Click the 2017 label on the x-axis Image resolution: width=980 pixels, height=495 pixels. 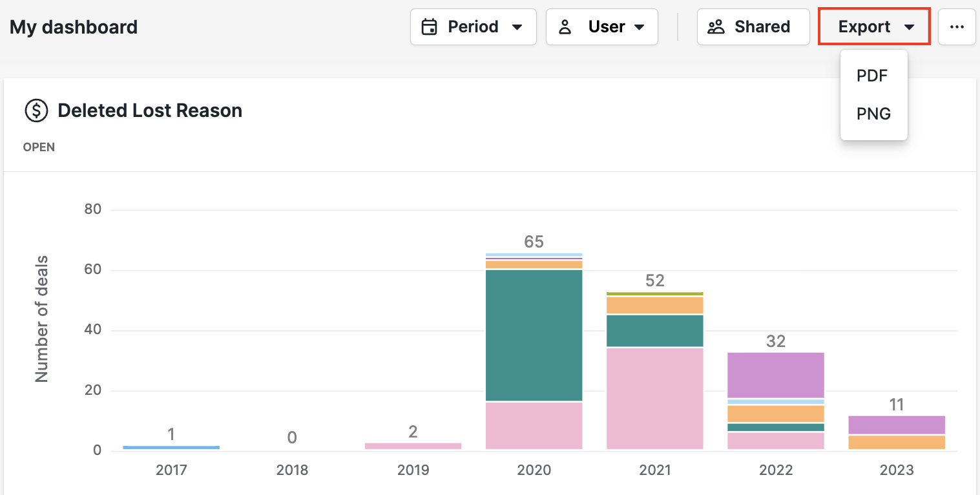point(171,470)
